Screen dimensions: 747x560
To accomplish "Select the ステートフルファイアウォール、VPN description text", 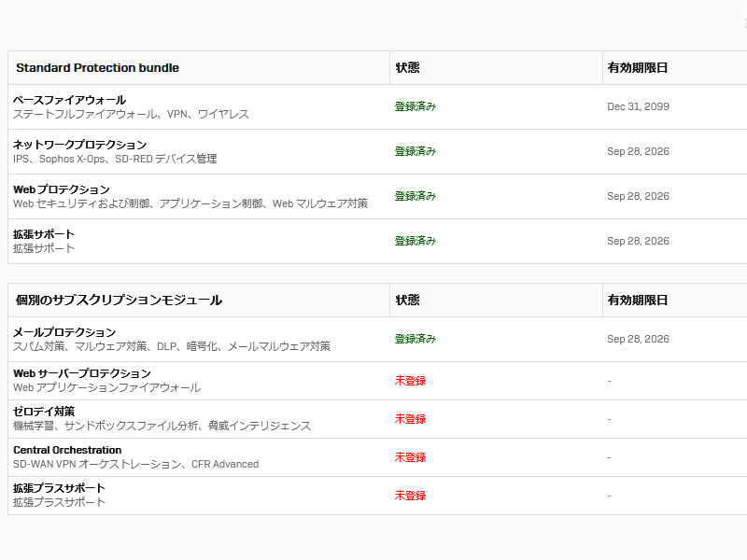I will [x=131, y=114].
